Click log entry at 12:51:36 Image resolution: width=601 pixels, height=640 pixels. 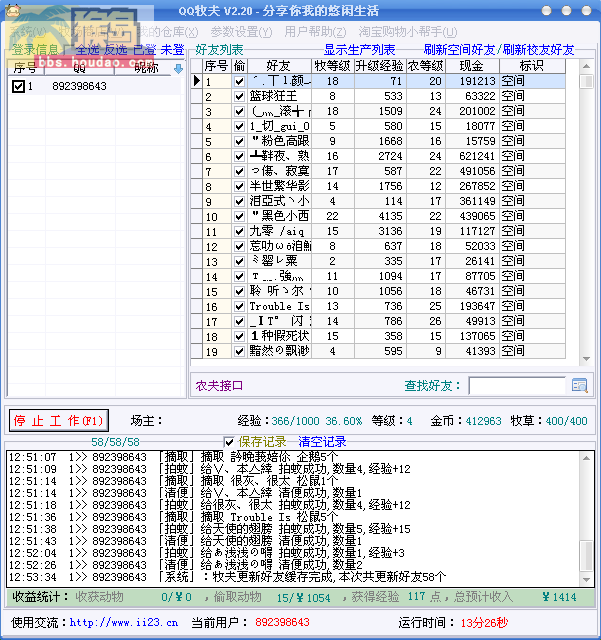pyautogui.click(x=174, y=517)
